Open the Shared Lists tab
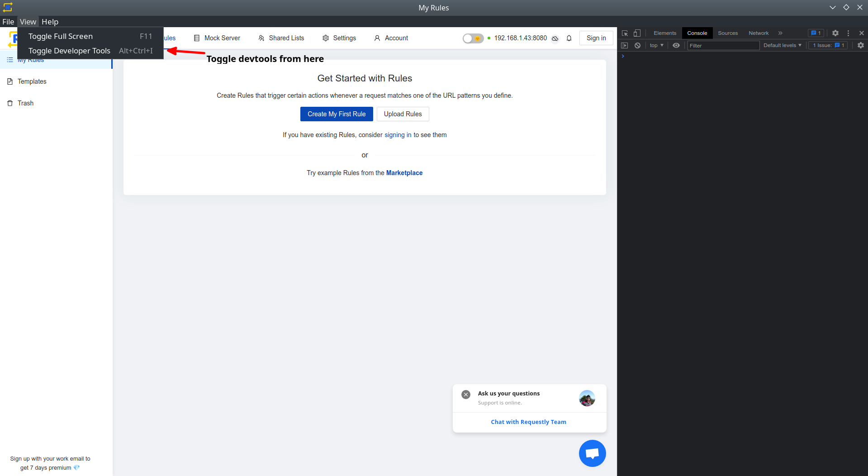 281,38
